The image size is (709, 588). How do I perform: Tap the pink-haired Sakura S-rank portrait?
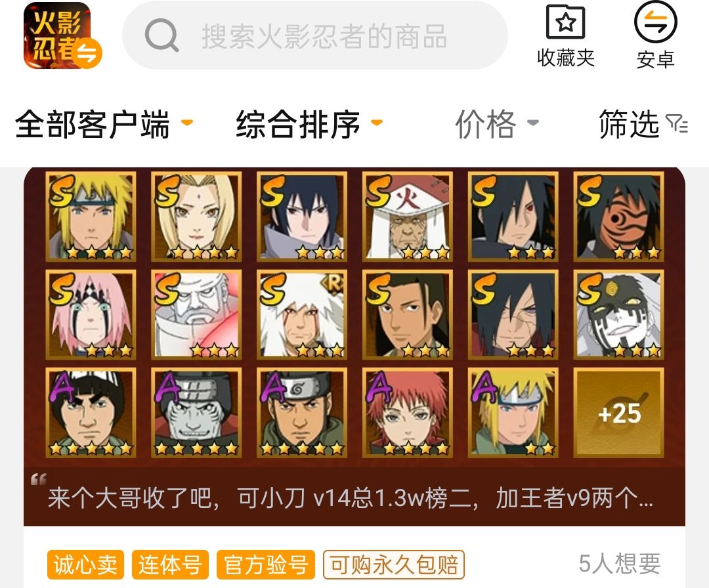(91, 314)
